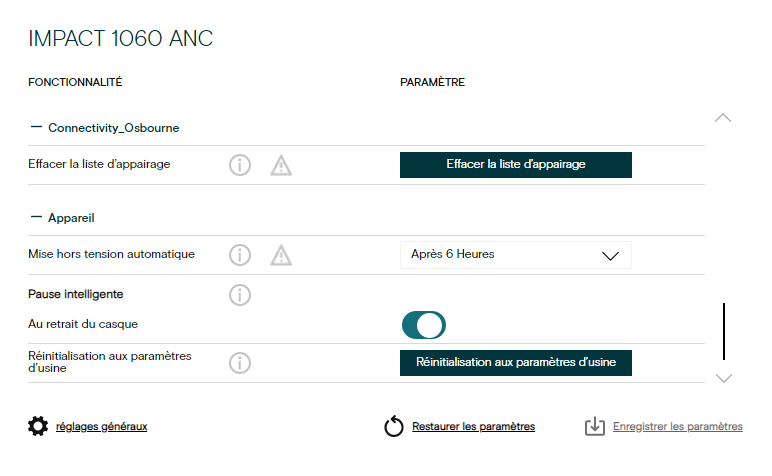Click the scroll up chevron arrow
Screen dimensions: 772x476
724,118
